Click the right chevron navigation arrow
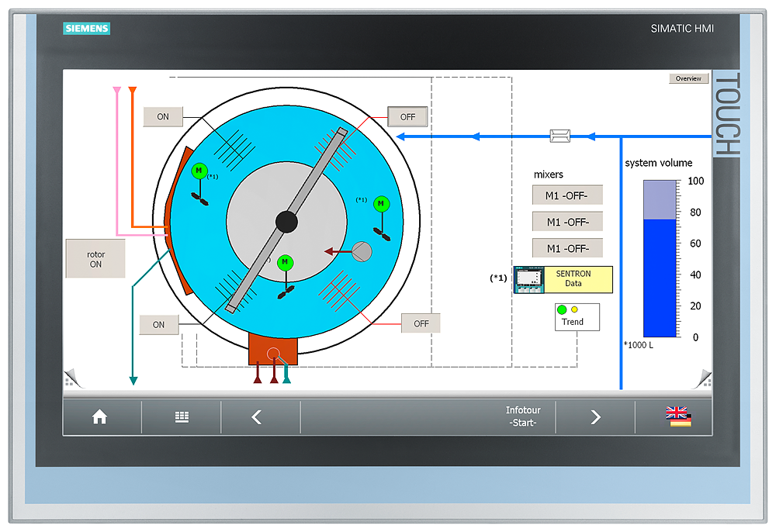776x532 pixels. pos(595,416)
